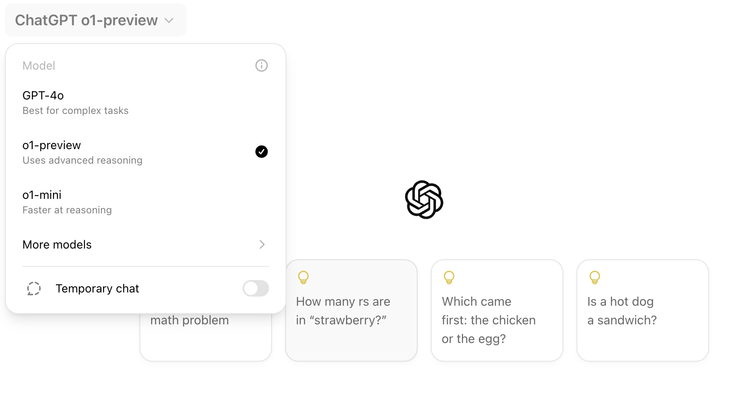
Task: Click "Is a hot dog a sandwich" card
Action: click(x=642, y=310)
